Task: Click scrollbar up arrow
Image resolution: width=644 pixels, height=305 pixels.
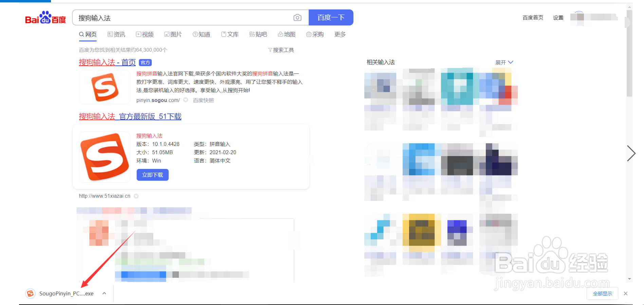Action: [629, 6]
